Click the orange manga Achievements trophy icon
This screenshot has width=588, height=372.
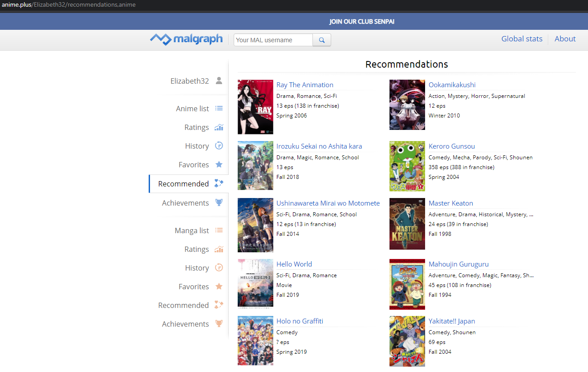[219, 324]
